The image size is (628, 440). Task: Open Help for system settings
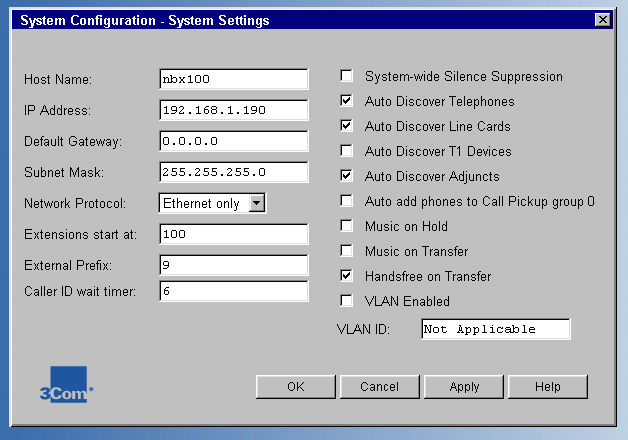[547, 386]
